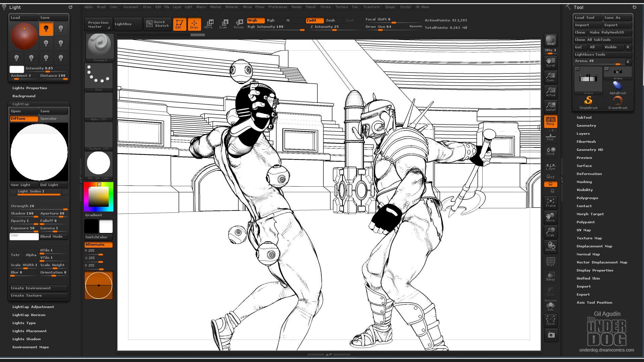Expand Lights Properties section

[30, 88]
